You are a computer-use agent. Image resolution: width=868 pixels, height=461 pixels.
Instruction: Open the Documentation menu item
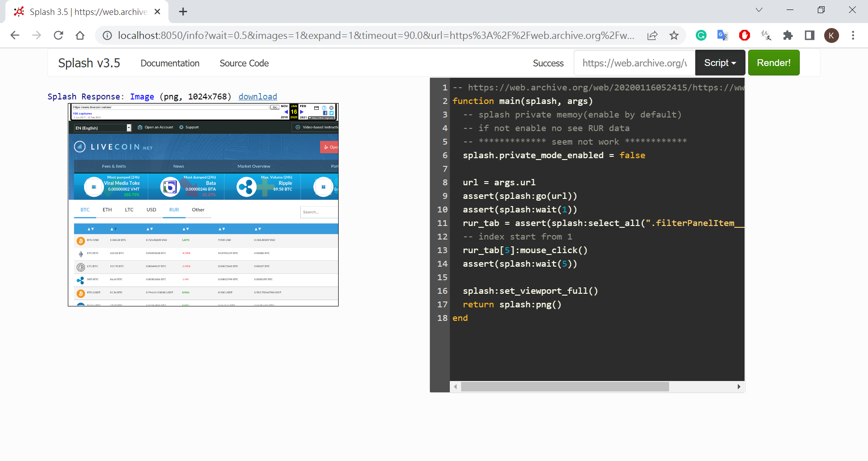170,63
